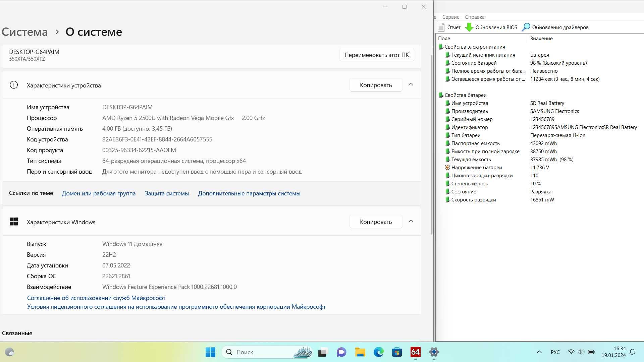This screenshot has height=362, width=644.
Task: Copy device specifications with Копировать button
Action: click(376, 85)
